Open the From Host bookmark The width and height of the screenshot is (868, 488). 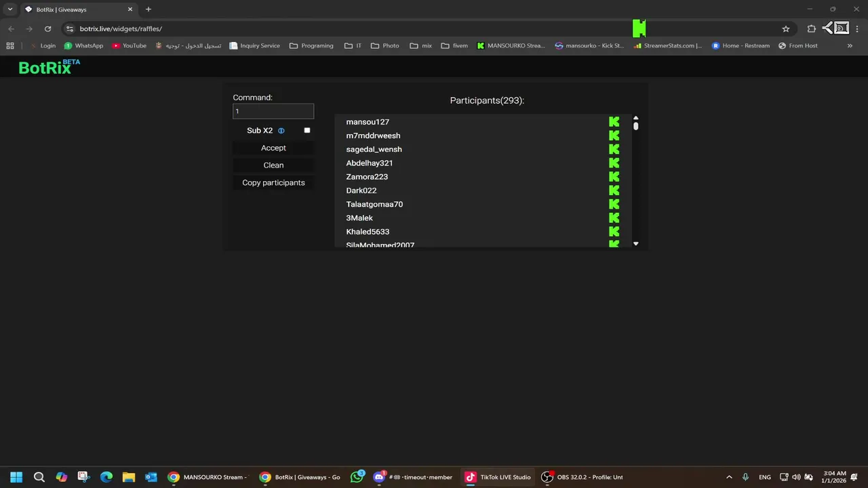pos(798,46)
